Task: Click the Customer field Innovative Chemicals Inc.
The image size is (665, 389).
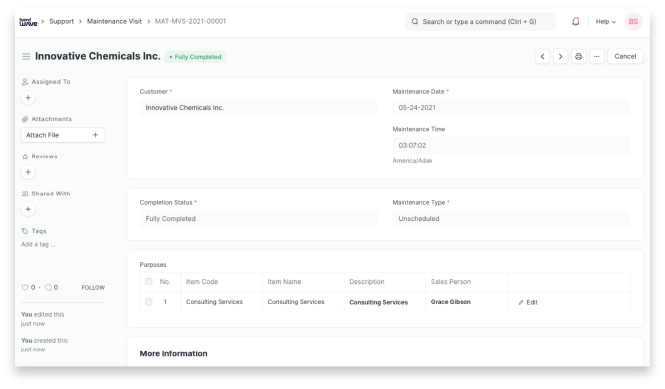Action: 258,108
